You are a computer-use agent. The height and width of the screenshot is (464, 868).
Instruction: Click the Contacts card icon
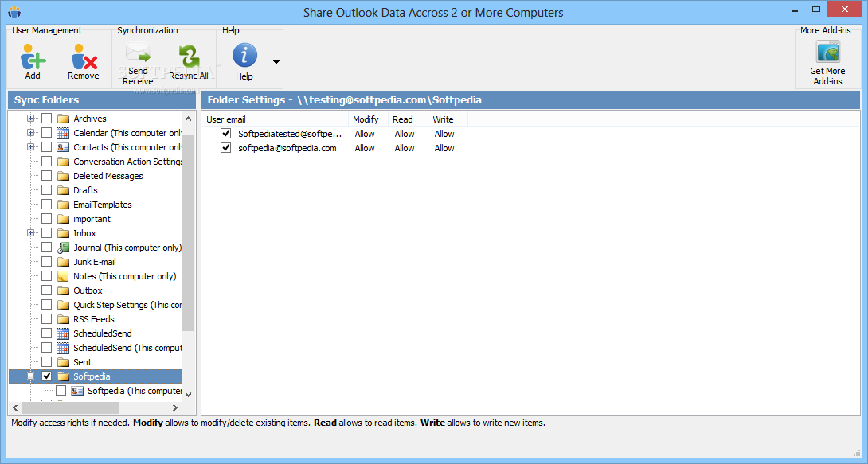[63, 147]
